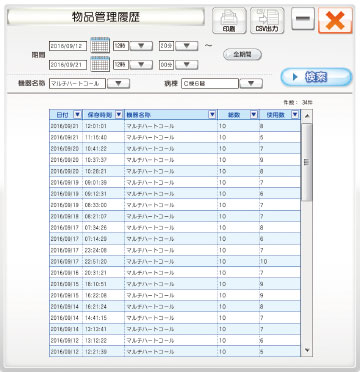Click the 印刷 print icon button
Viewport: 360px width, 372px height.
229,21
